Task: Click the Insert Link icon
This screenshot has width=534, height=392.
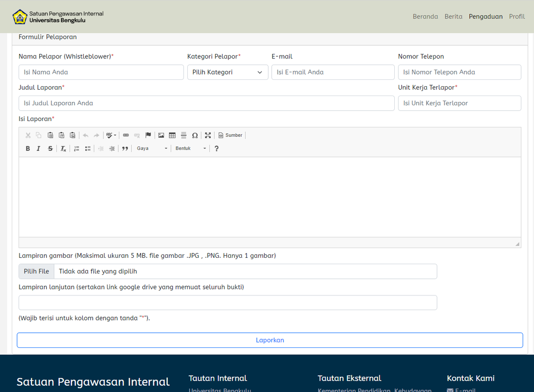Action: (x=126, y=135)
